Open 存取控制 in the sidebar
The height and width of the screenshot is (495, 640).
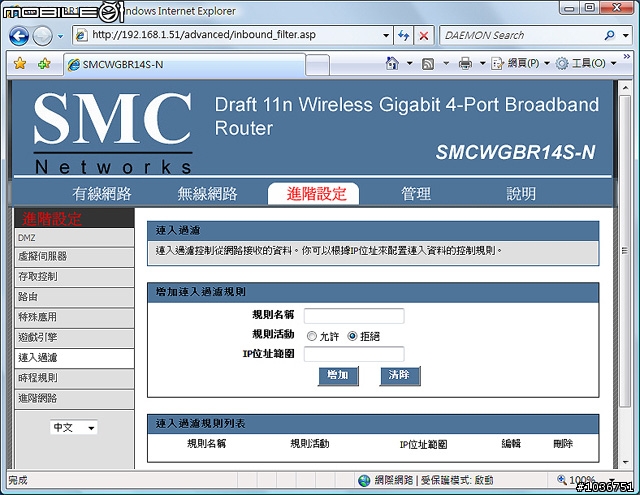(x=74, y=277)
